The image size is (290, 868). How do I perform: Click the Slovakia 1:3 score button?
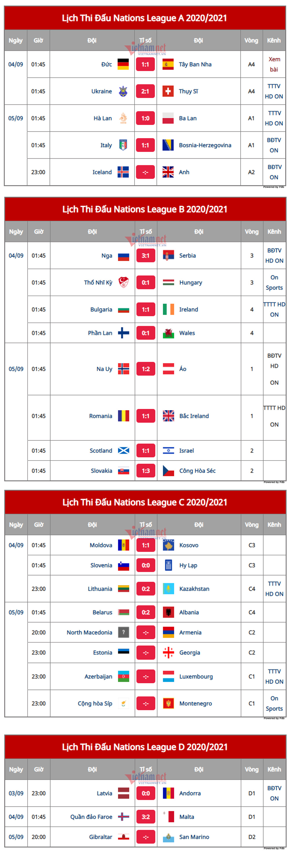tap(146, 470)
